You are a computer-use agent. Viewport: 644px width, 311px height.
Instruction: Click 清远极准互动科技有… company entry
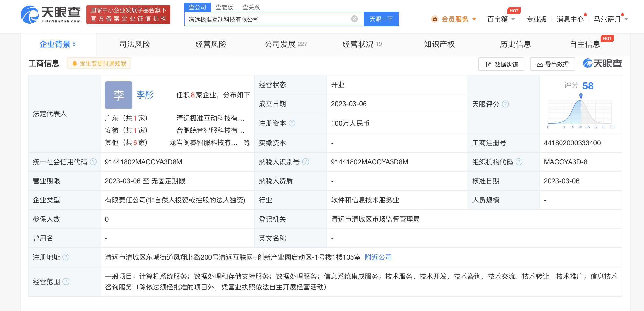[x=210, y=118]
